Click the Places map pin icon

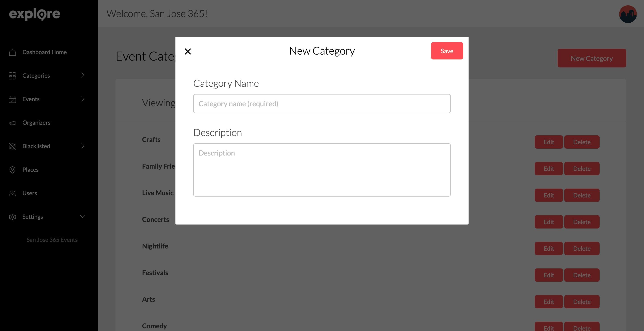pyautogui.click(x=12, y=170)
